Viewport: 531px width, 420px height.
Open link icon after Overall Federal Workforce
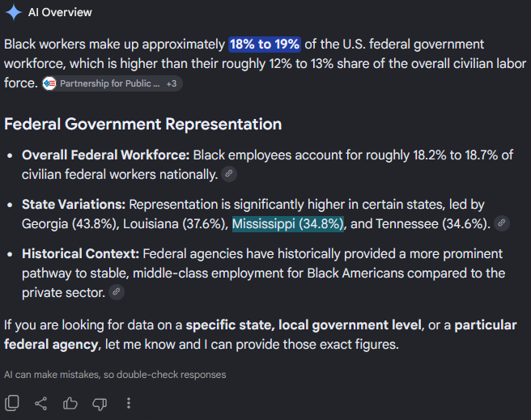229,174
